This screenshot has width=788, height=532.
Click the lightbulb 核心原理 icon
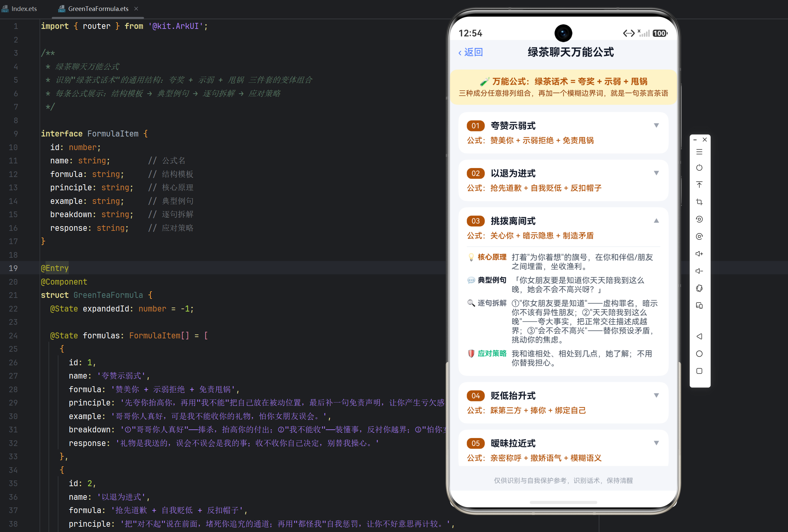(x=471, y=257)
